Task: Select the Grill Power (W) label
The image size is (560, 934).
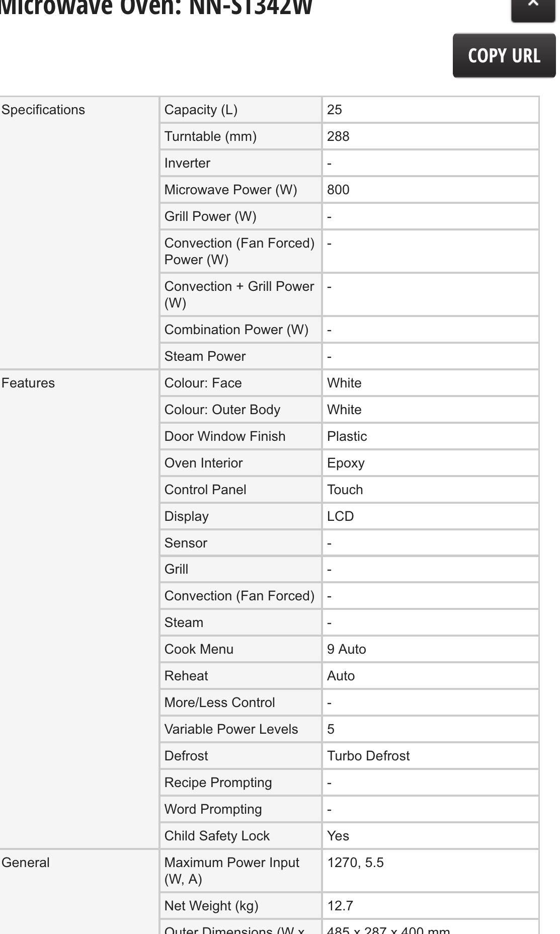Action: point(210,216)
